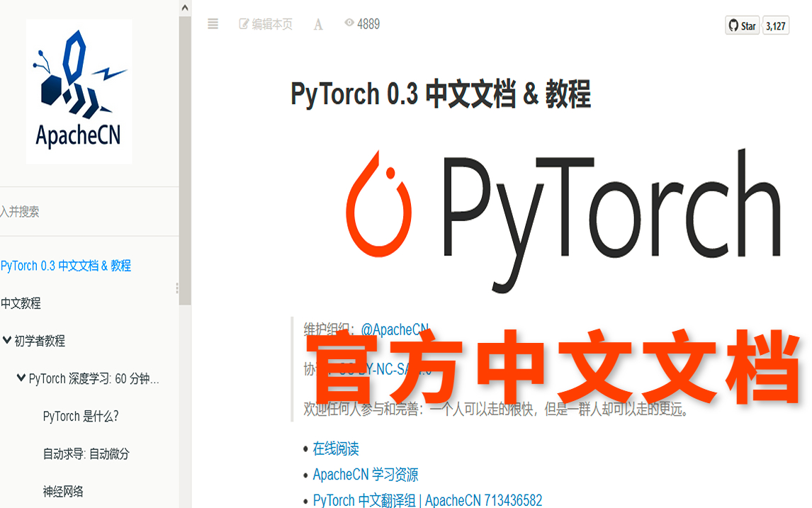Open the 神经网络 sidebar page
Viewport: 812px width, 508px height.
click(x=63, y=492)
